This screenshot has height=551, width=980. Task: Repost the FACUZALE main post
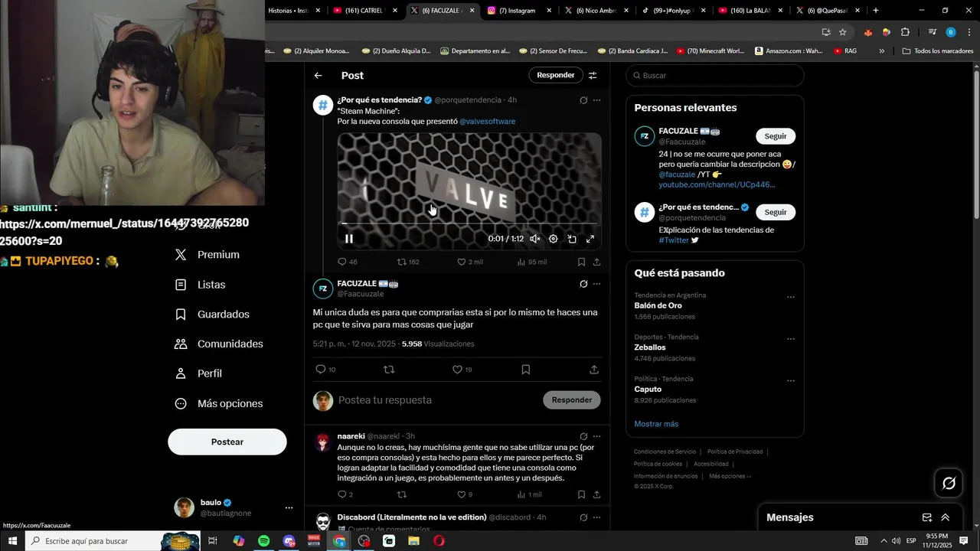[x=389, y=370]
